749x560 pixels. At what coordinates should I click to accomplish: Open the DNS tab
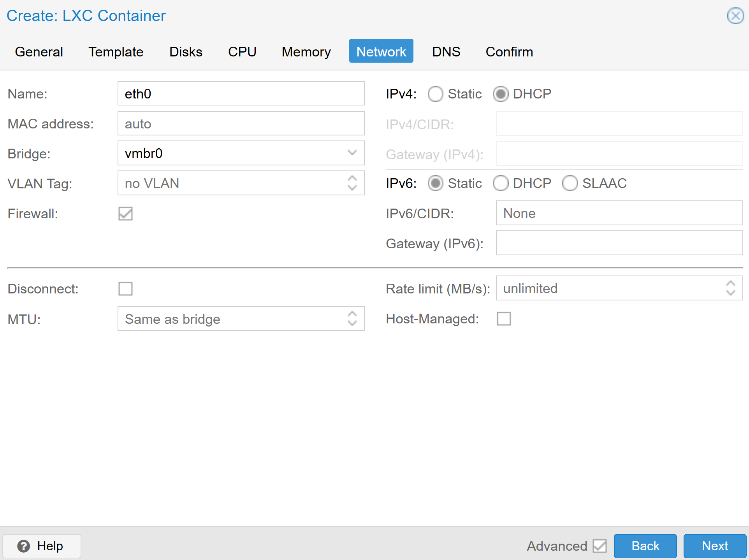click(446, 51)
